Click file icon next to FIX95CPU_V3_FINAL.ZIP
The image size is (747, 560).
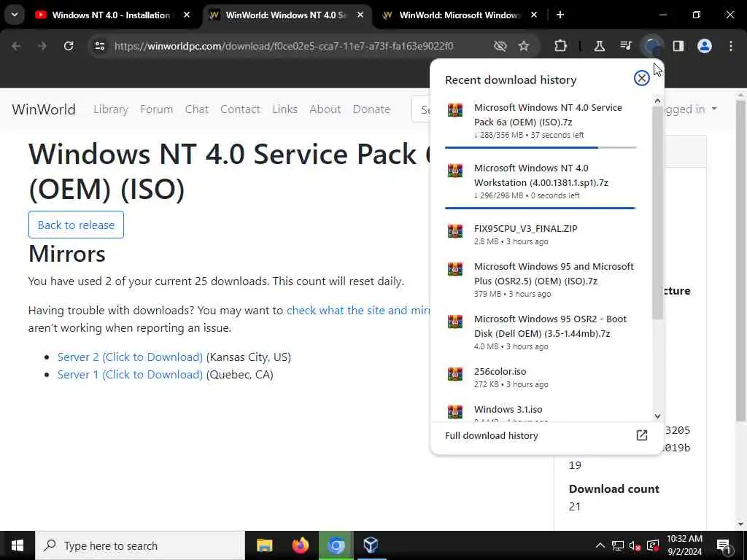(455, 231)
